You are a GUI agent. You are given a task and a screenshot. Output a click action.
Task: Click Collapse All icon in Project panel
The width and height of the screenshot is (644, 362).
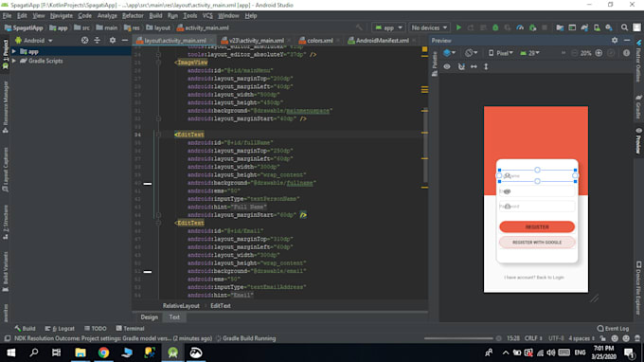pyautogui.click(x=98, y=40)
